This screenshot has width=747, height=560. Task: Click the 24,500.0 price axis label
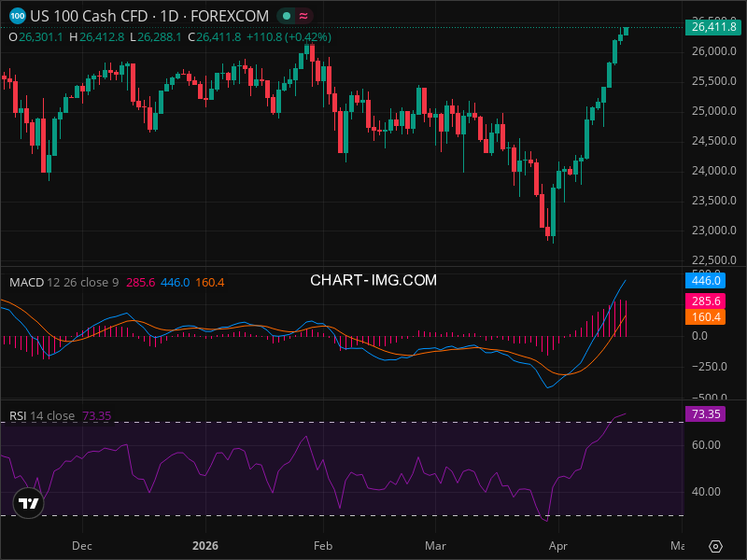(x=713, y=141)
